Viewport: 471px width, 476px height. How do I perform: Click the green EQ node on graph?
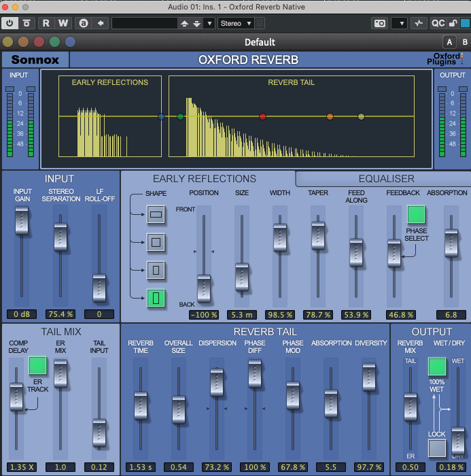click(180, 116)
